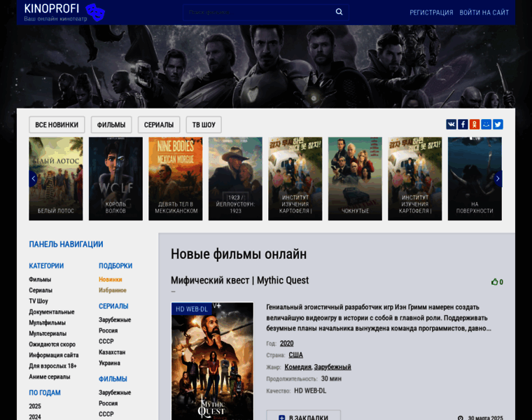Open the Йеллоустоун: 1923 poster
Image resolution: width=532 pixels, height=420 pixels.
coord(235,178)
